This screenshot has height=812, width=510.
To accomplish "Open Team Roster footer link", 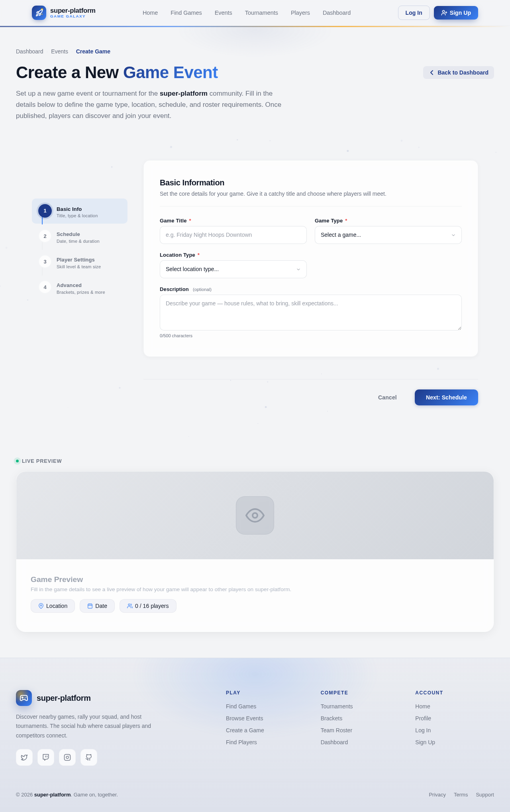I will click(336, 730).
